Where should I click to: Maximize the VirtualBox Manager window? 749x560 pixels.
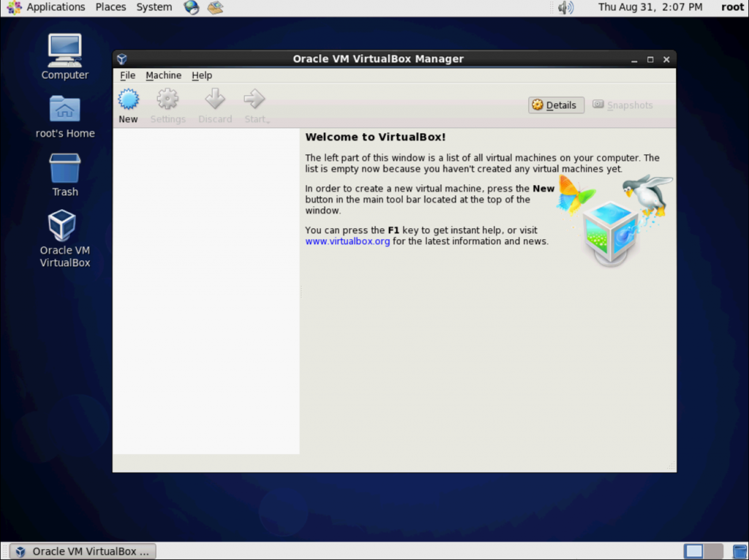[x=650, y=59]
